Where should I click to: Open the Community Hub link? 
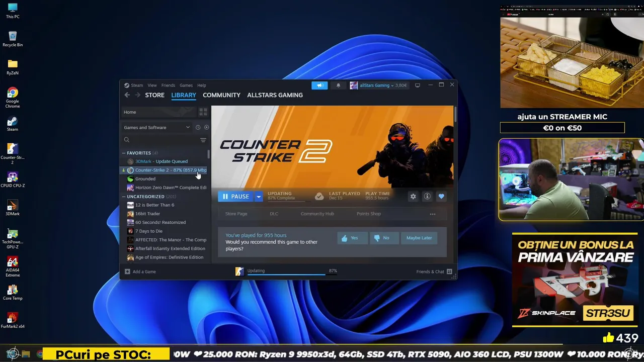317,214
